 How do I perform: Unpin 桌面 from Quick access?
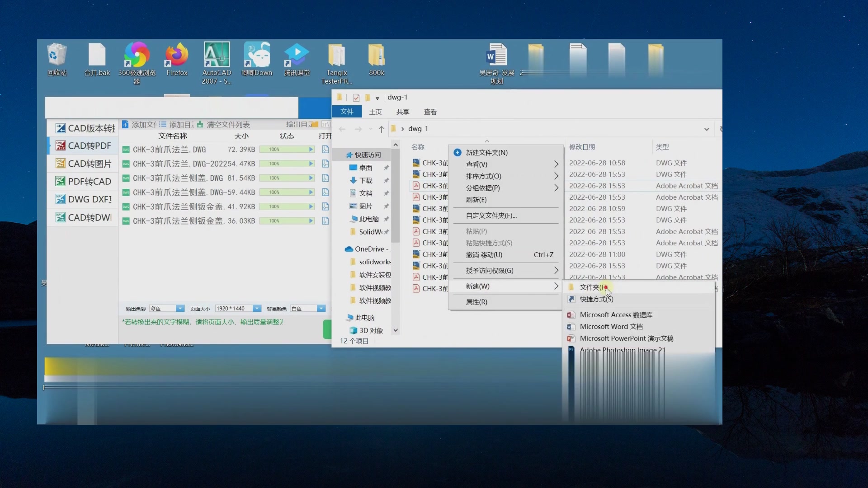pos(386,167)
